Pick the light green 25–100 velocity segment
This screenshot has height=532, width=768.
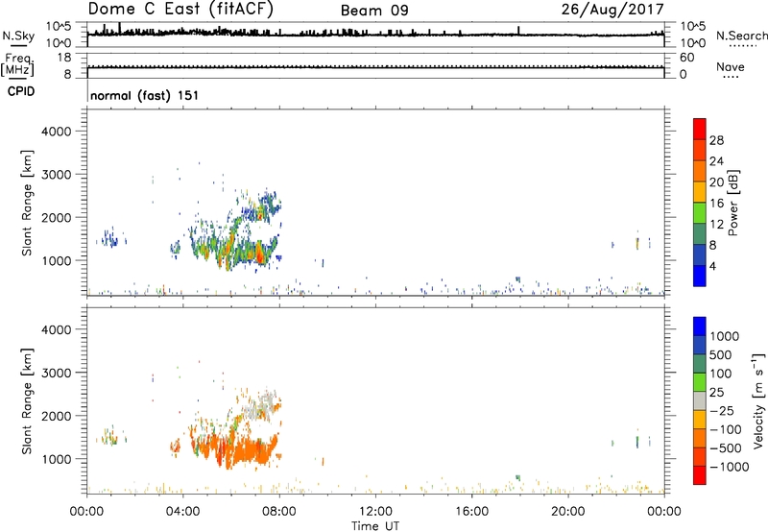[700, 382]
